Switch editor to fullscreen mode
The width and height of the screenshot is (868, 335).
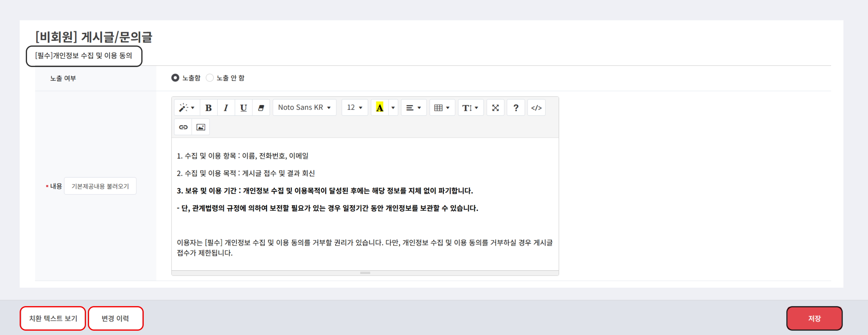(495, 108)
